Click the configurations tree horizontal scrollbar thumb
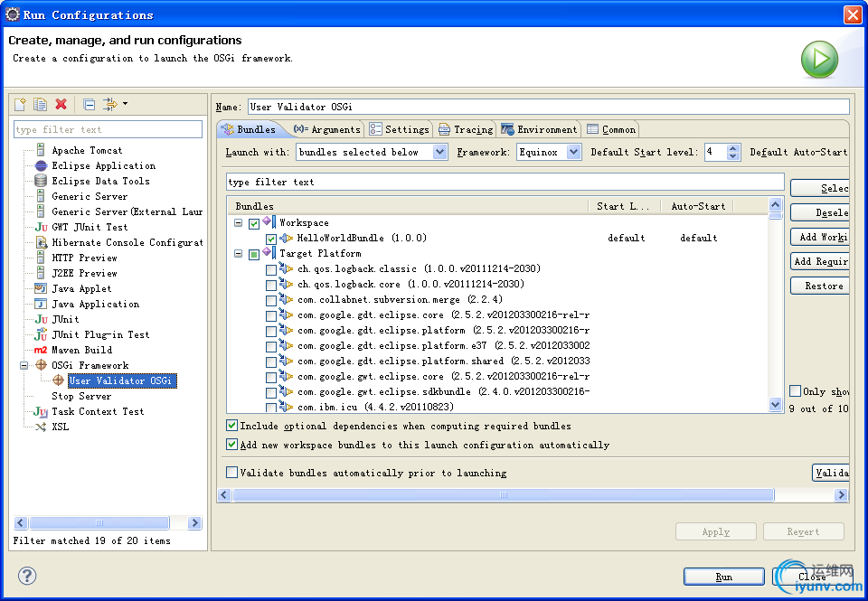868x601 pixels. click(99, 522)
